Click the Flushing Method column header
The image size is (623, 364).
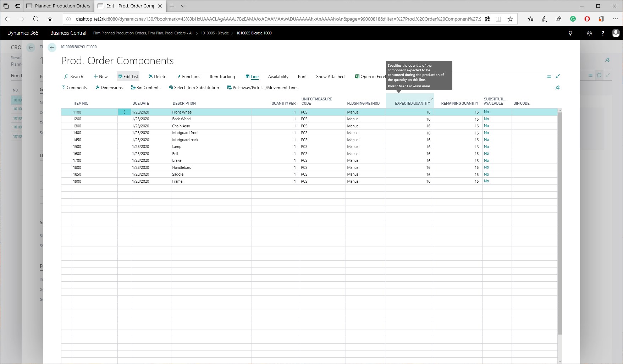(363, 104)
